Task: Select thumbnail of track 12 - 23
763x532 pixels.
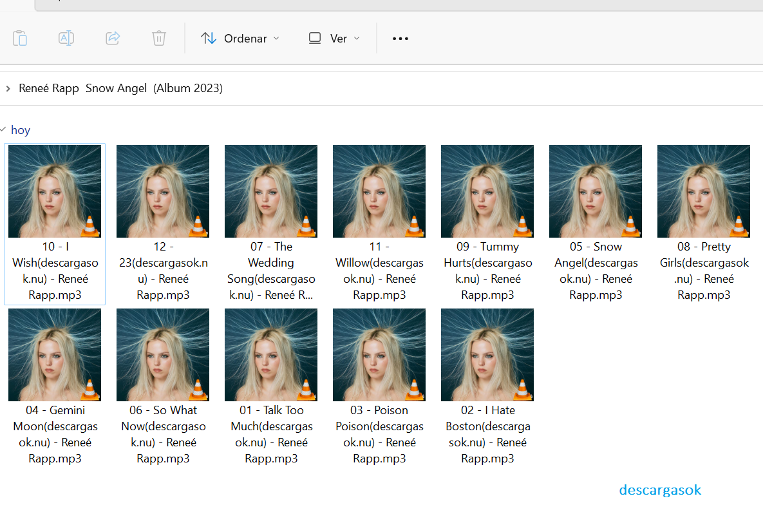Action: tap(163, 191)
